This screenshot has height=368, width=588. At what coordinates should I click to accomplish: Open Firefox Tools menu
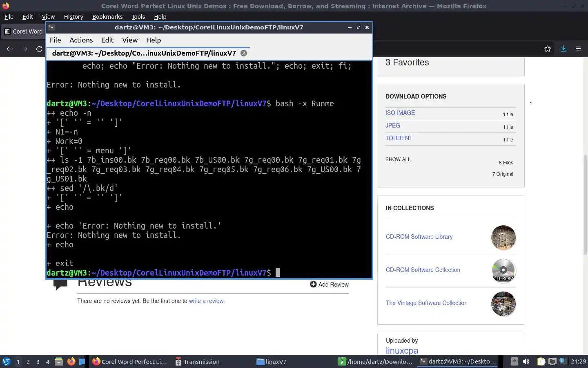[138, 17]
